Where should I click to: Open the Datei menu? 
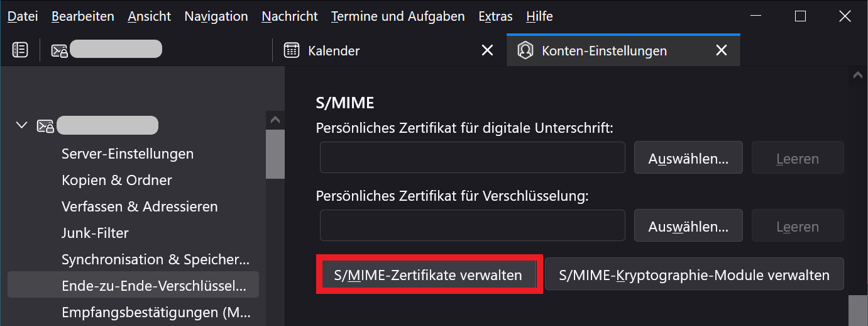[23, 16]
